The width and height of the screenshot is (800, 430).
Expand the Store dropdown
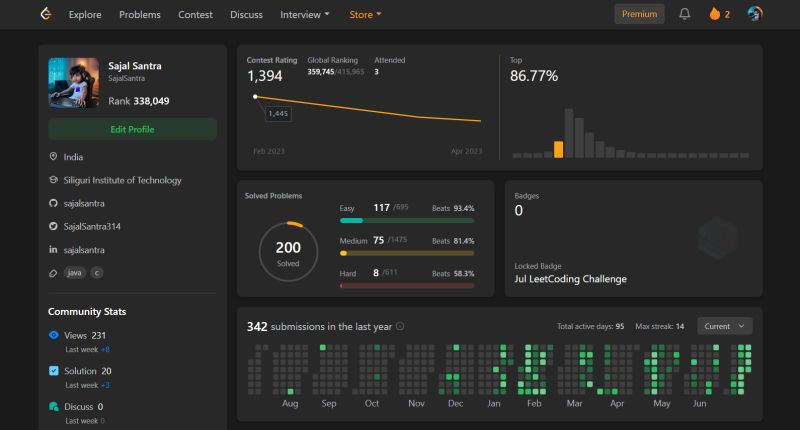(x=365, y=15)
